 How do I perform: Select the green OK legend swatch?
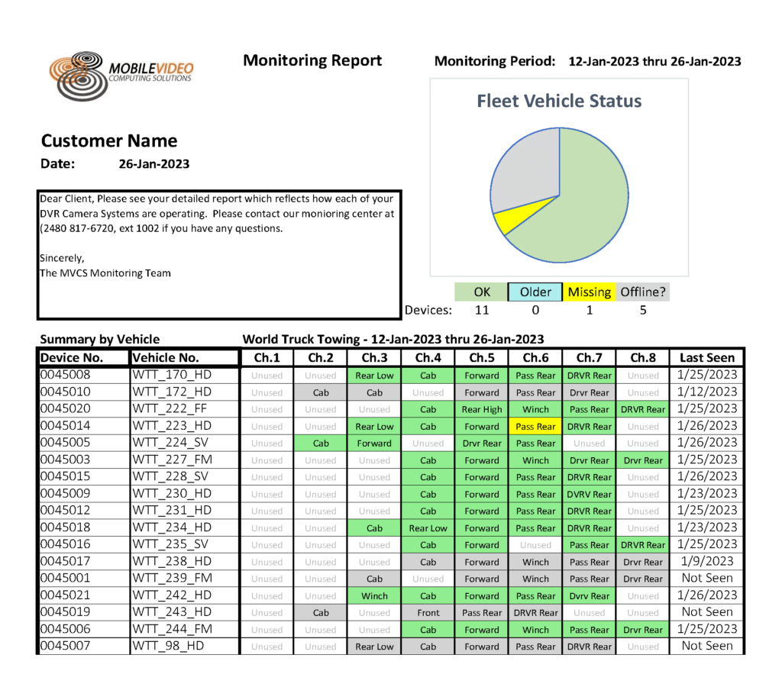(x=481, y=292)
